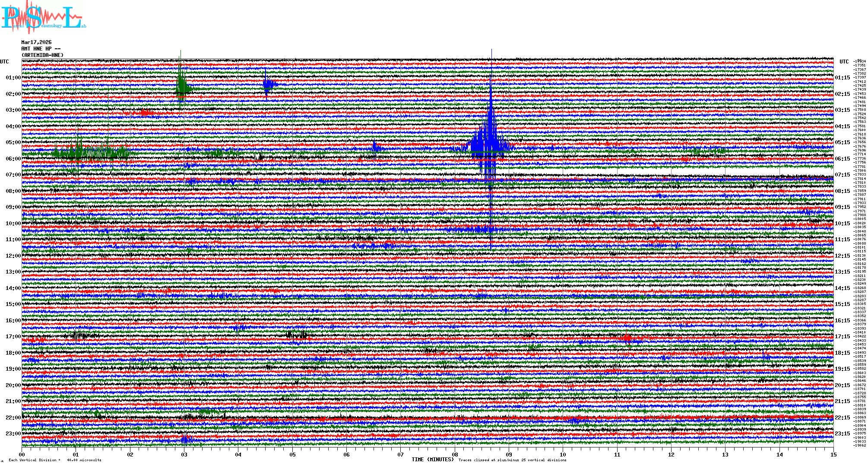Click the red burst on the 17:00 trace
Image resolution: width=868 pixels, height=466 pixels.
point(627,337)
